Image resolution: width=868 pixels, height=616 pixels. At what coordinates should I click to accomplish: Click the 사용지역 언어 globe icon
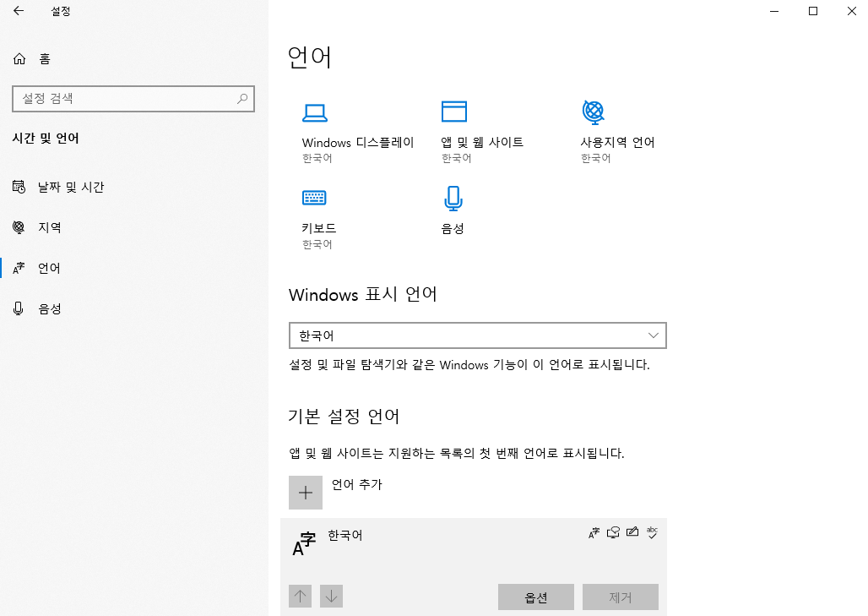coord(593,112)
